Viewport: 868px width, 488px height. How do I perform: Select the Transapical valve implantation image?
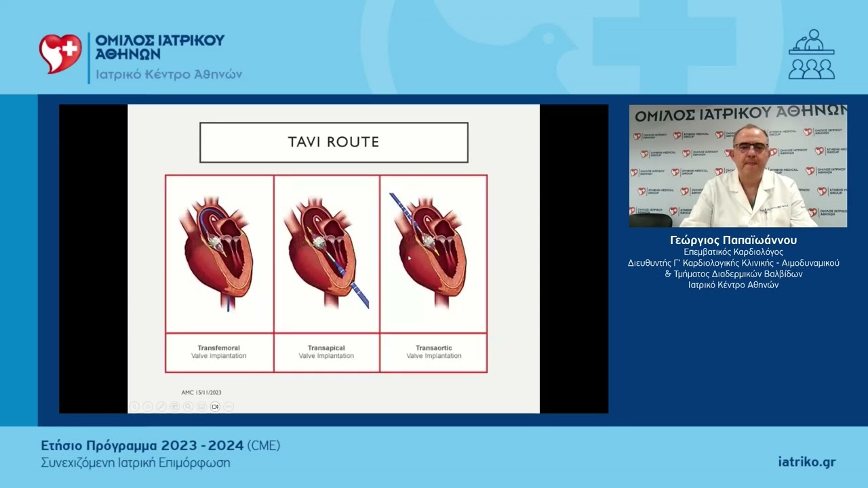(x=327, y=254)
